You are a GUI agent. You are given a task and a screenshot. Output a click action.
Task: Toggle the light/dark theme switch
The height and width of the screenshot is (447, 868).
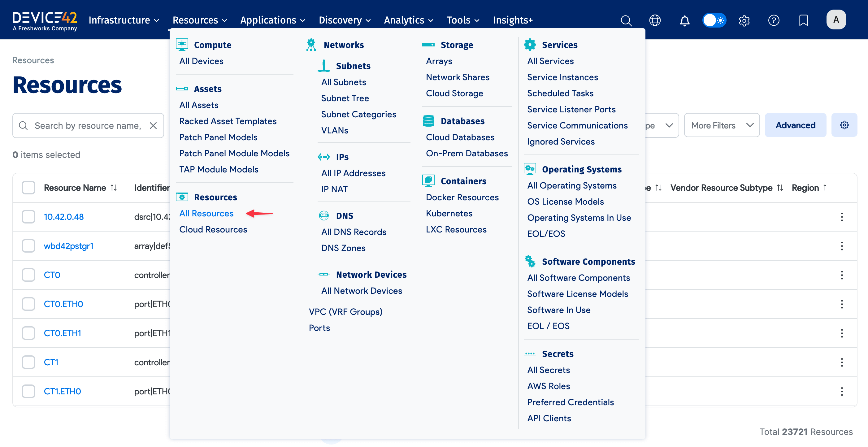pyautogui.click(x=714, y=20)
